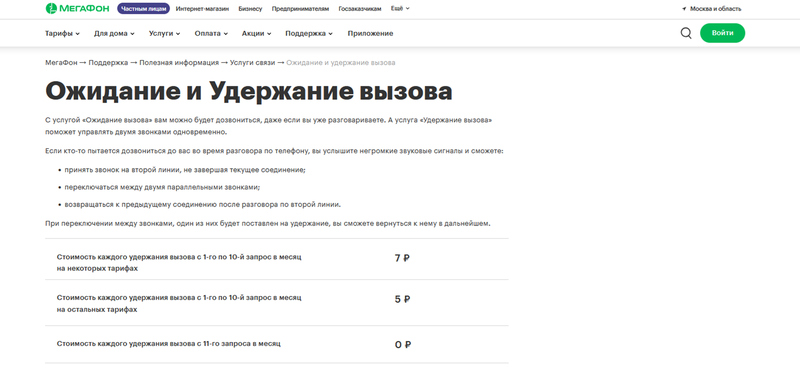Click breadcrumb Ожидание и удержание вызова
The width and height of the screenshot is (800, 373).
[x=341, y=63]
